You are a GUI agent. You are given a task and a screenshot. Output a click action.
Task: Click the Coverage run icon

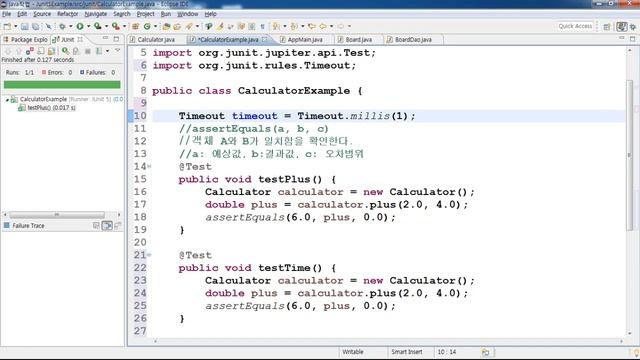tap(98, 27)
